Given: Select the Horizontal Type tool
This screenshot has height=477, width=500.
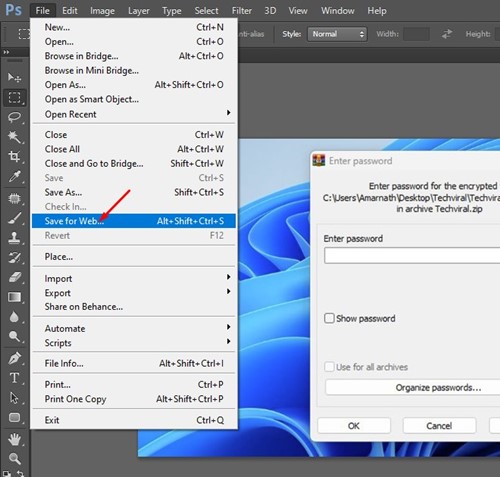Looking at the screenshot, I should tap(14, 378).
